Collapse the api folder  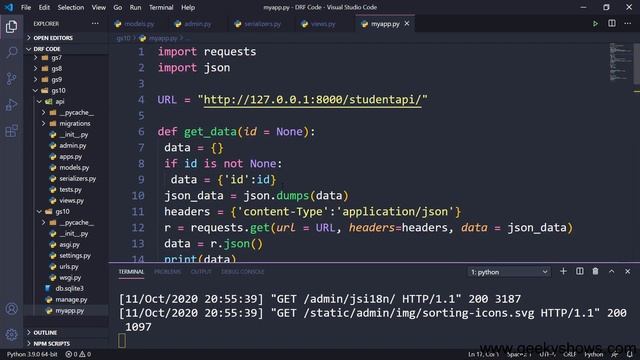click(60, 102)
